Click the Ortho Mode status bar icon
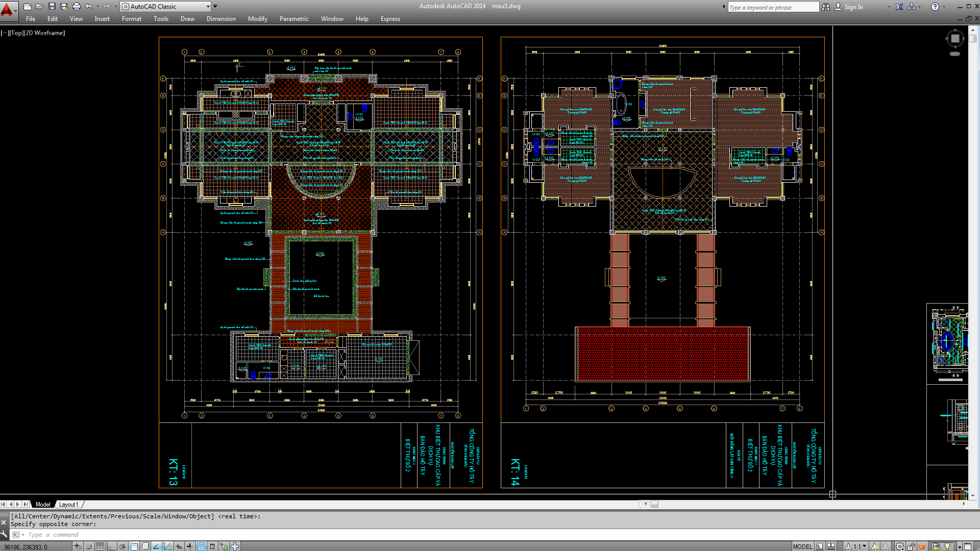Screen dimensions: 980x551 pyautogui.click(x=111, y=546)
